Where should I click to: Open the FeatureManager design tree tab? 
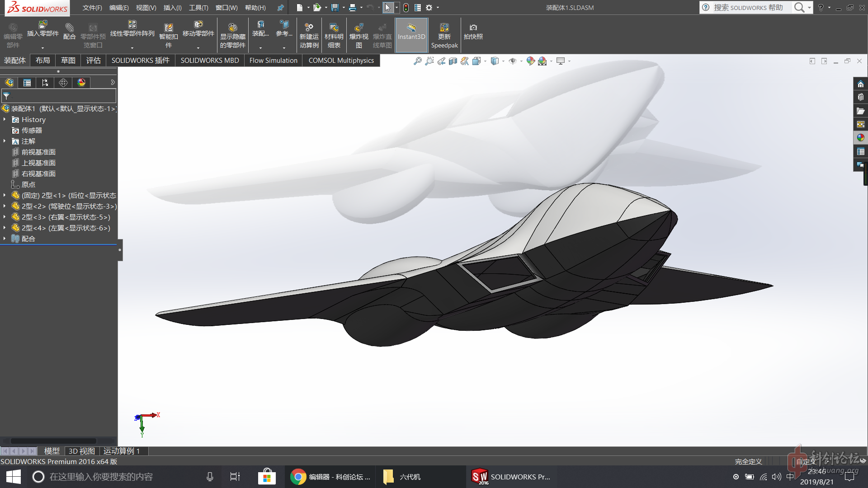click(9, 83)
